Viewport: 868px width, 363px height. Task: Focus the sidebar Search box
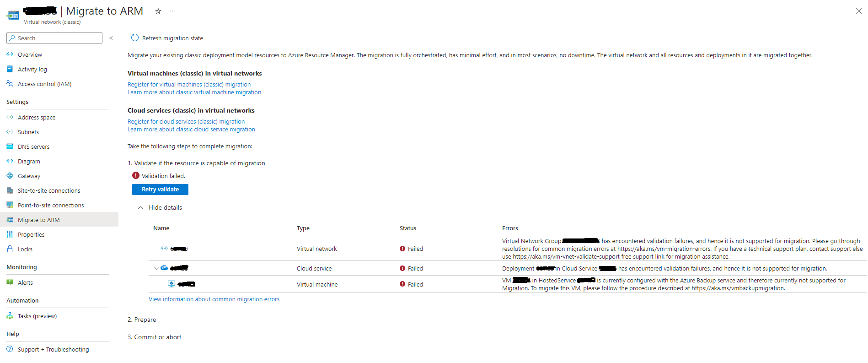pyautogui.click(x=54, y=38)
